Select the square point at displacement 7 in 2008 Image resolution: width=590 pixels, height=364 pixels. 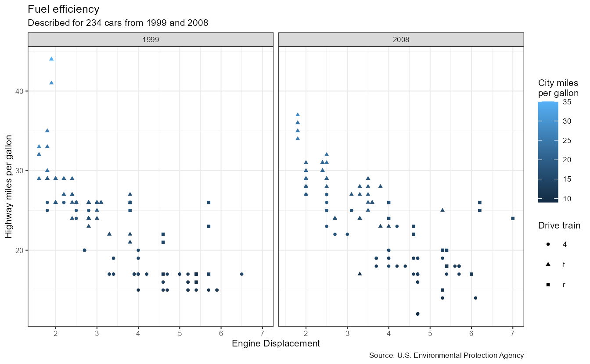pyautogui.click(x=513, y=218)
